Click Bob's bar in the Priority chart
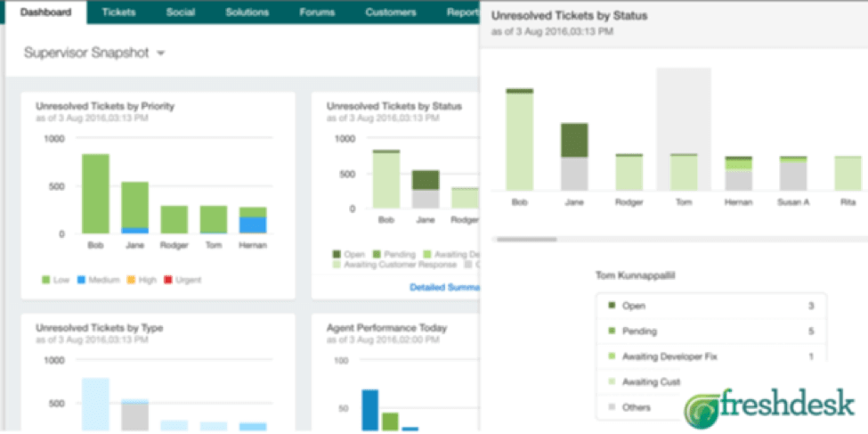 (95, 194)
